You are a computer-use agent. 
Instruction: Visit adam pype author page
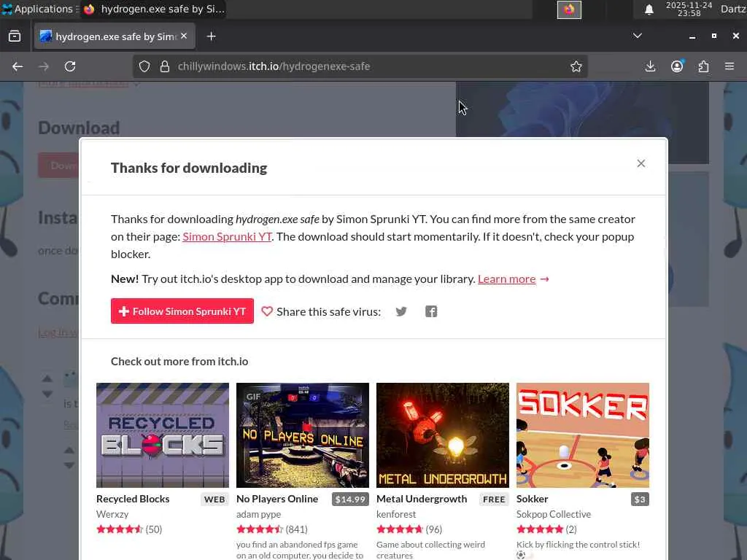(x=259, y=514)
